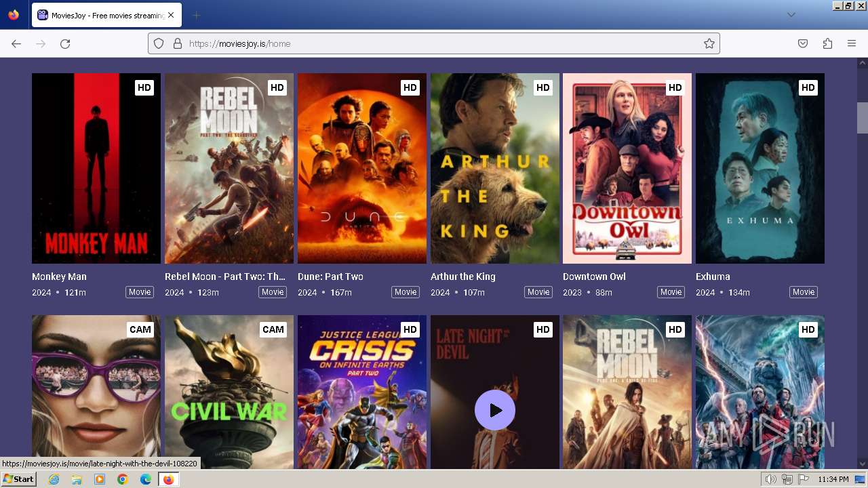The width and height of the screenshot is (868, 488).
Task: Click the page vertical scrollbar thumb
Action: point(862,118)
